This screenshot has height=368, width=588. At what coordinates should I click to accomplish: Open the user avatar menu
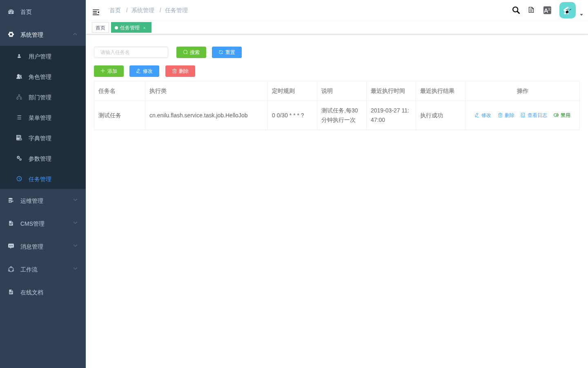click(568, 10)
